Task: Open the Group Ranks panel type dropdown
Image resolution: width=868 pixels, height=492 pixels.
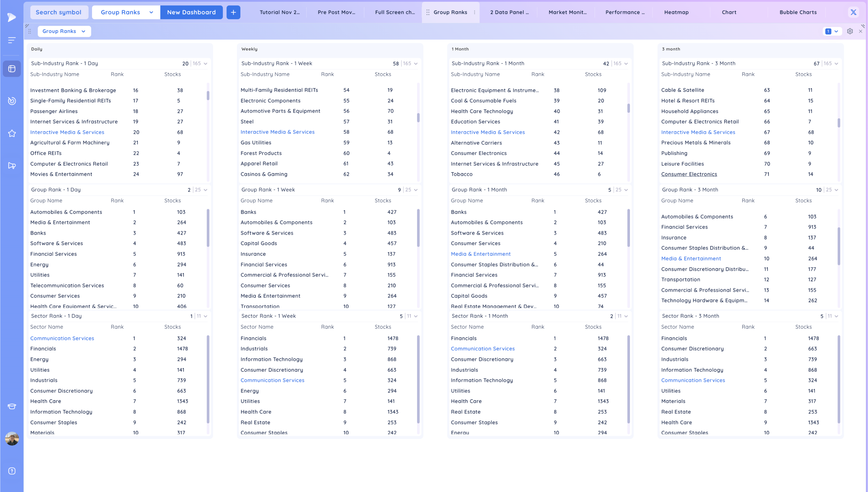Action: point(64,31)
